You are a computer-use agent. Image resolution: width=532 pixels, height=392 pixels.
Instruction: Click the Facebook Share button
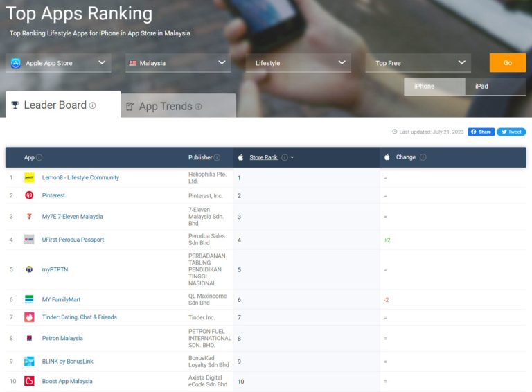tap(481, 132)
